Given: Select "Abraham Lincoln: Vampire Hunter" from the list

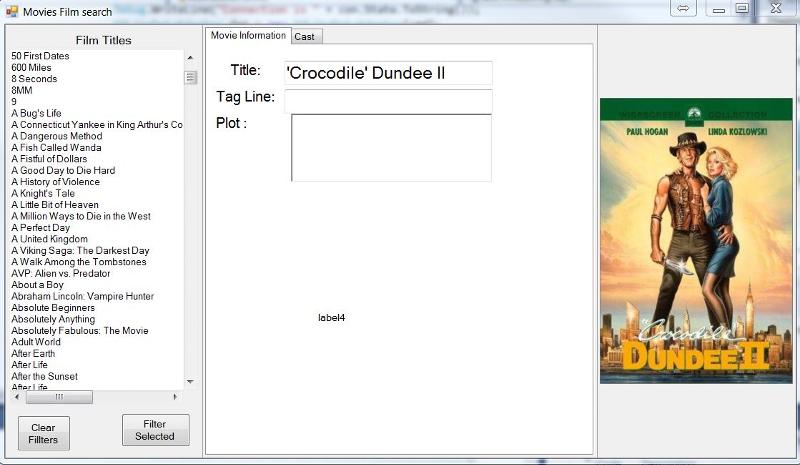Looking at the screenshot, I should click(x=82, y=296).
